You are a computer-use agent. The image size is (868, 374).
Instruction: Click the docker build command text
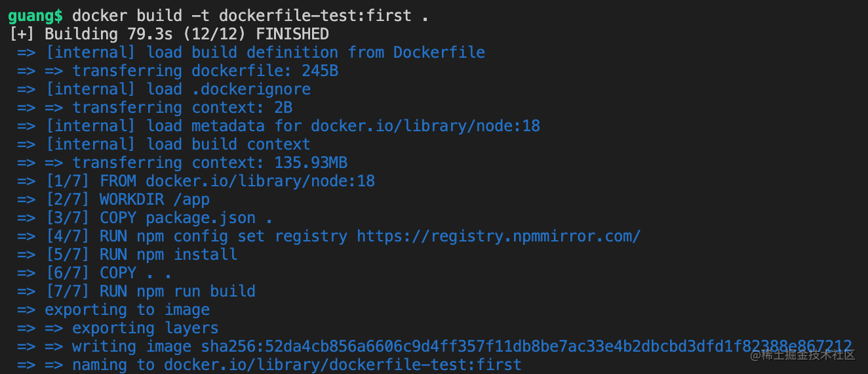tap(250, 16)
